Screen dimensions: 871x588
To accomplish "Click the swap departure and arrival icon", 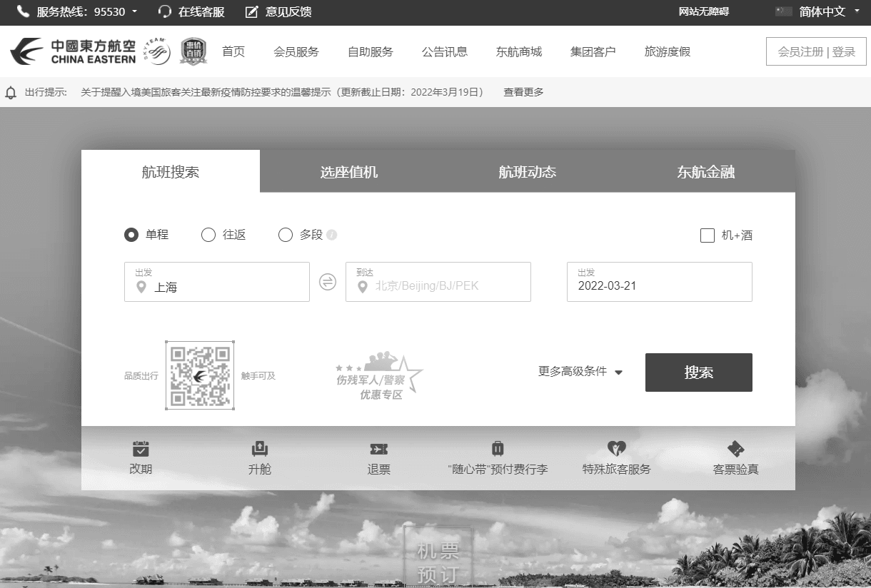I will (327, 282).
